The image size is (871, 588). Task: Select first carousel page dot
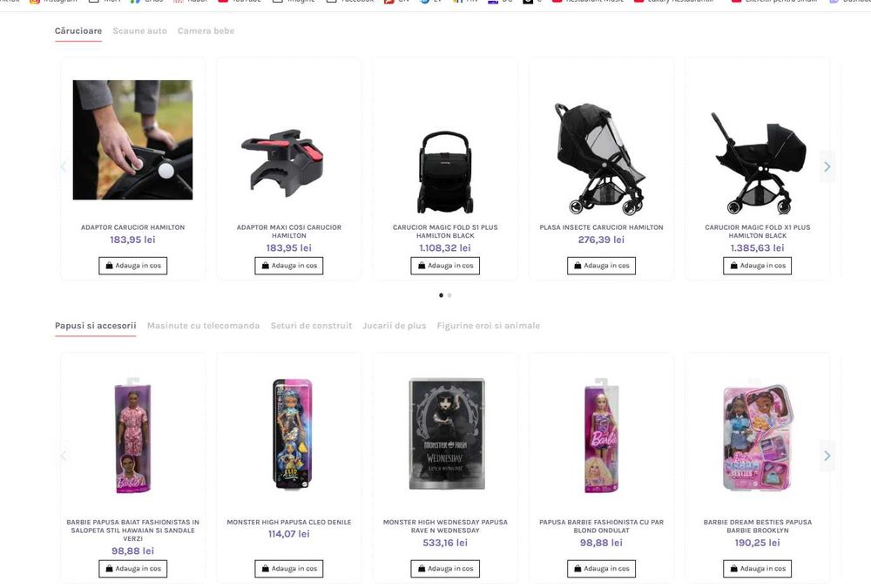441,295
